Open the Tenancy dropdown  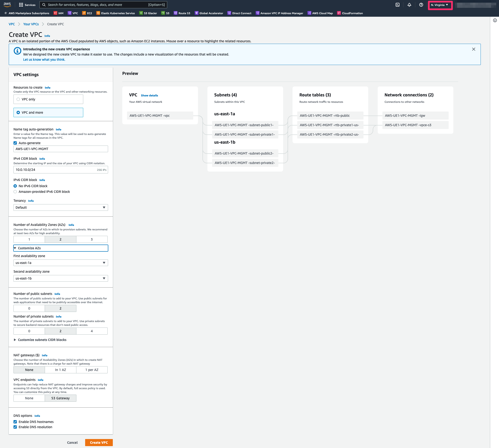point(61,207)
